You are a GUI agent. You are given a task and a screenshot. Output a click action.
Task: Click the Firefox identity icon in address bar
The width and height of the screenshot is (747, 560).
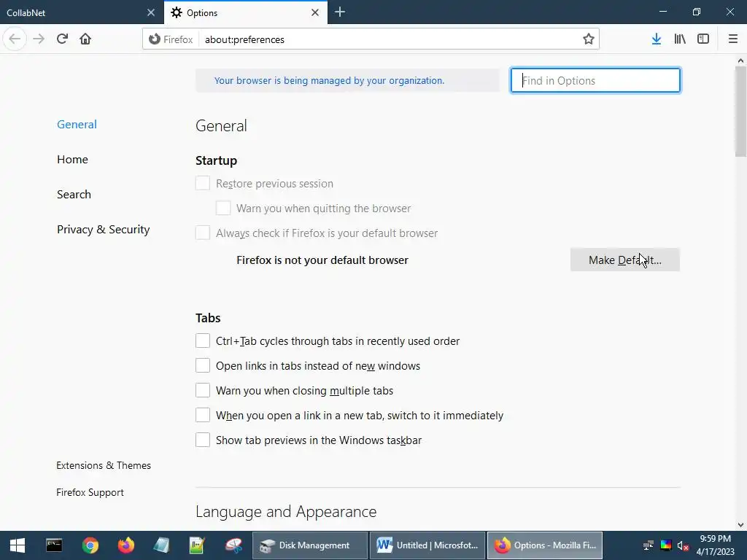(x=155, y=39)
